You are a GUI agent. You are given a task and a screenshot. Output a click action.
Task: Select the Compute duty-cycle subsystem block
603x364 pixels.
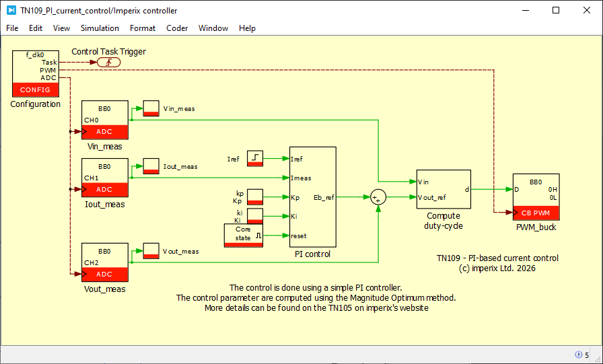point(444,190)
